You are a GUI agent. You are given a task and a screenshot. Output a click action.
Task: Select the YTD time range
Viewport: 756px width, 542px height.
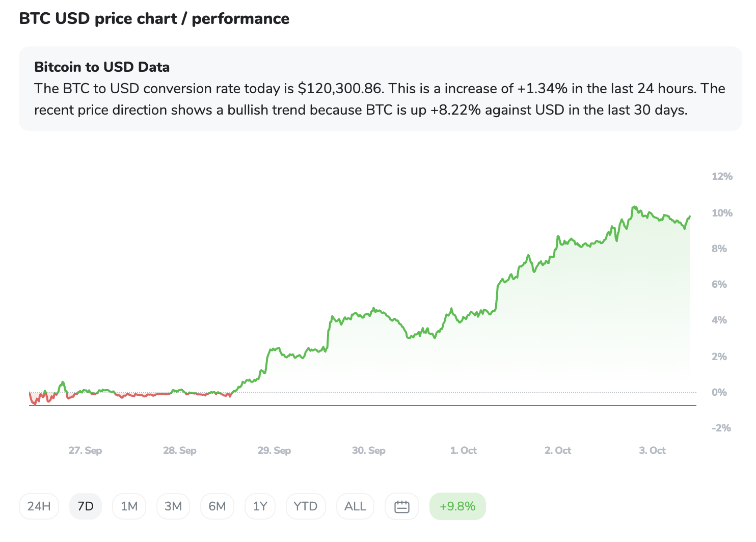point(306,506)
